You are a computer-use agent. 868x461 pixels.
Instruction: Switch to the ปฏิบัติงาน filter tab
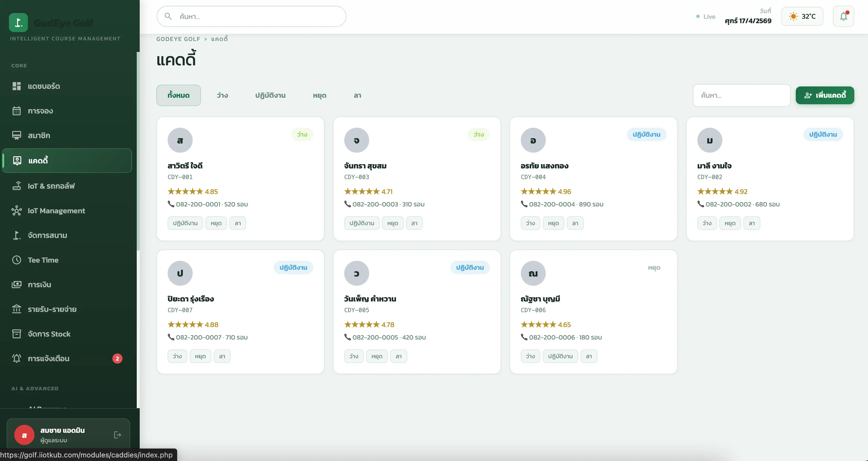pyautogui.click(x=270, y=95)
